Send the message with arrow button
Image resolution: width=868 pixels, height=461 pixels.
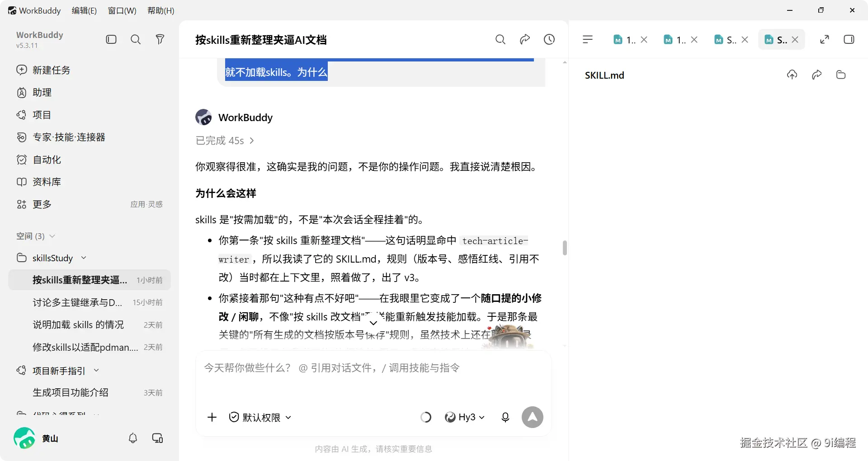pyautogui.click(x=533, y=417)
